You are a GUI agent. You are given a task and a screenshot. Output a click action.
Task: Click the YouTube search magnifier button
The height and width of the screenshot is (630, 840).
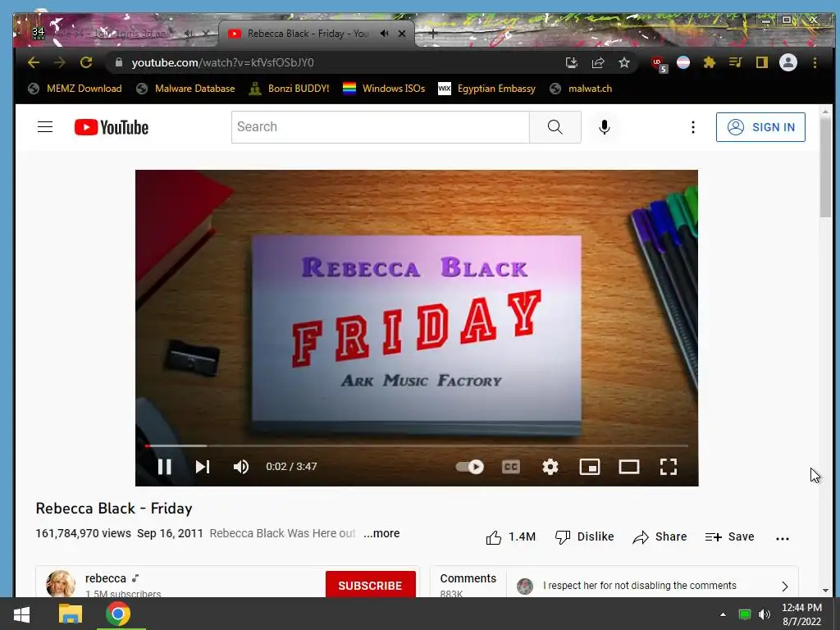coord(555,127)
